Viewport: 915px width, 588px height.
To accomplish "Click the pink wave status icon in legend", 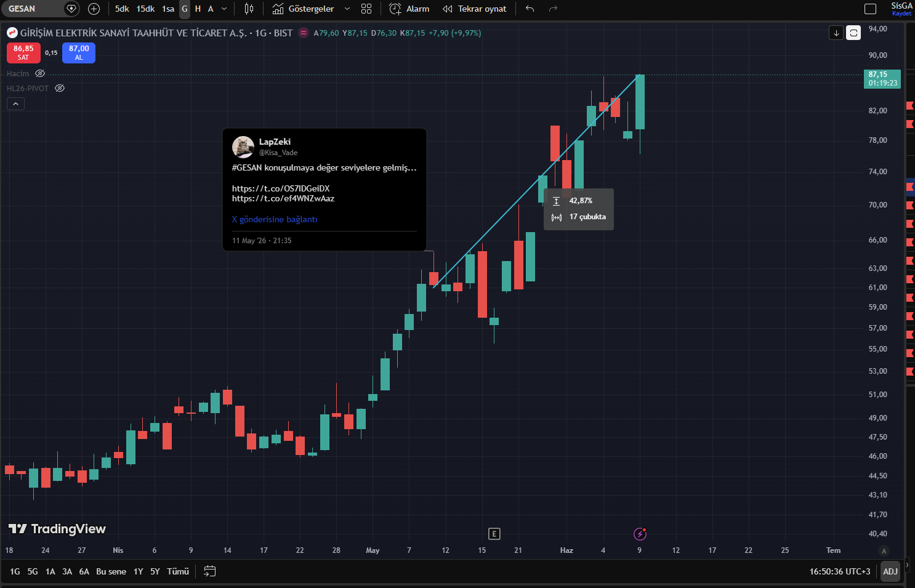I will (x=304, y=33).
